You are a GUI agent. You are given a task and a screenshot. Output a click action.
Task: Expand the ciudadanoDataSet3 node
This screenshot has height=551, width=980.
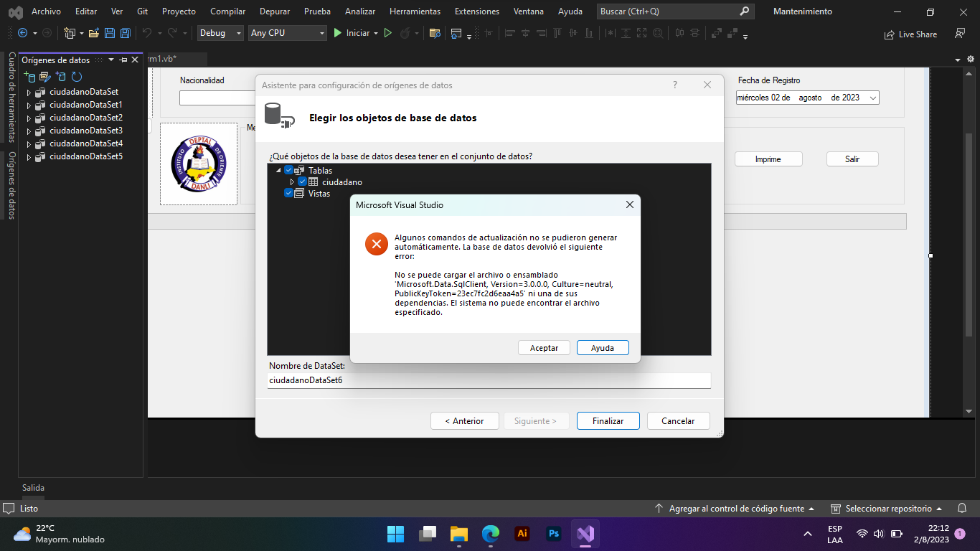[x=29, y=131]
